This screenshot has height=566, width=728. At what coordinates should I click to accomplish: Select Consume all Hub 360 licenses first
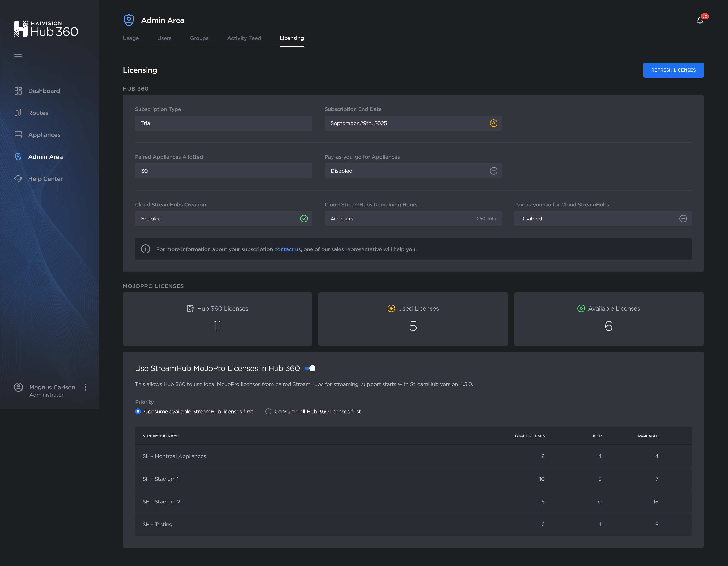pyautogui.click(x=268, y=411)
